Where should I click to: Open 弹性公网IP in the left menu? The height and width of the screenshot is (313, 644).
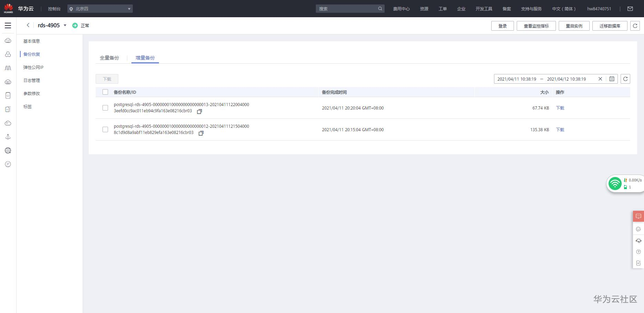point(33,67)
